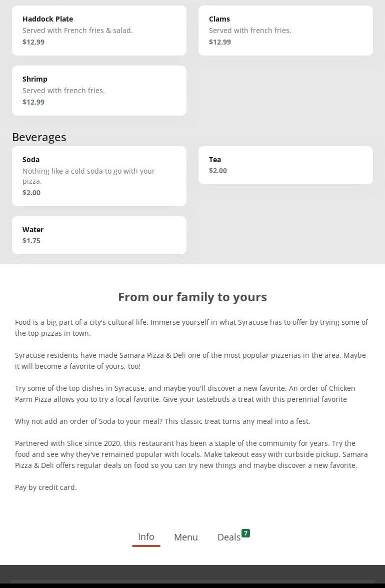Select the Clams menu item card
385x588 pixels.
click(x=285, y=31)
